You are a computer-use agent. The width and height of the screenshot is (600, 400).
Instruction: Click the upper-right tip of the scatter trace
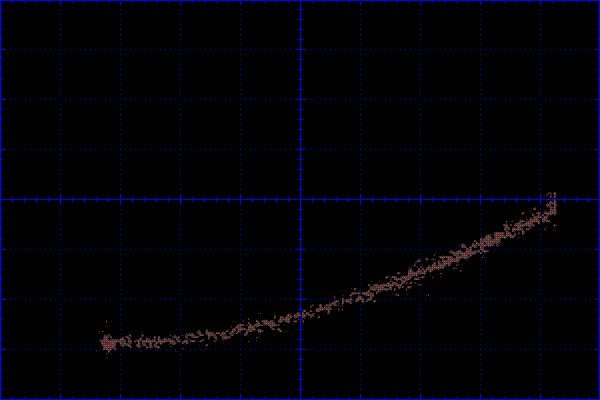pos(551,198)
